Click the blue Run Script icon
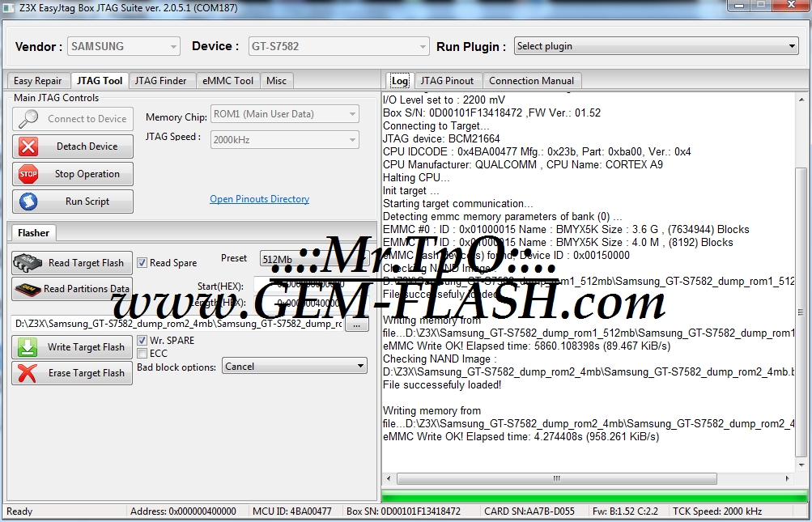Viewport: 812px width, 522px height. point(28,202)
